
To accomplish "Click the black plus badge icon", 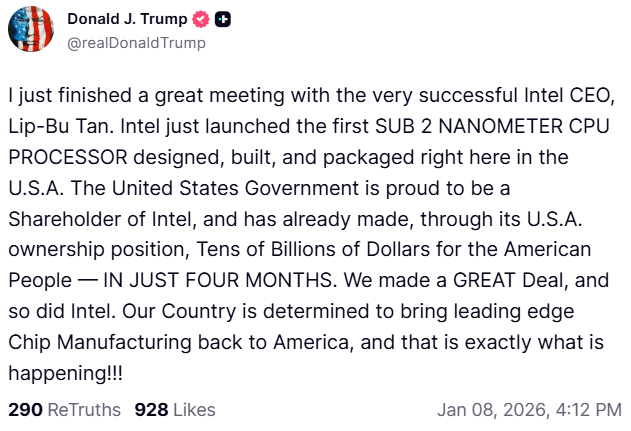I will [224, 20].
